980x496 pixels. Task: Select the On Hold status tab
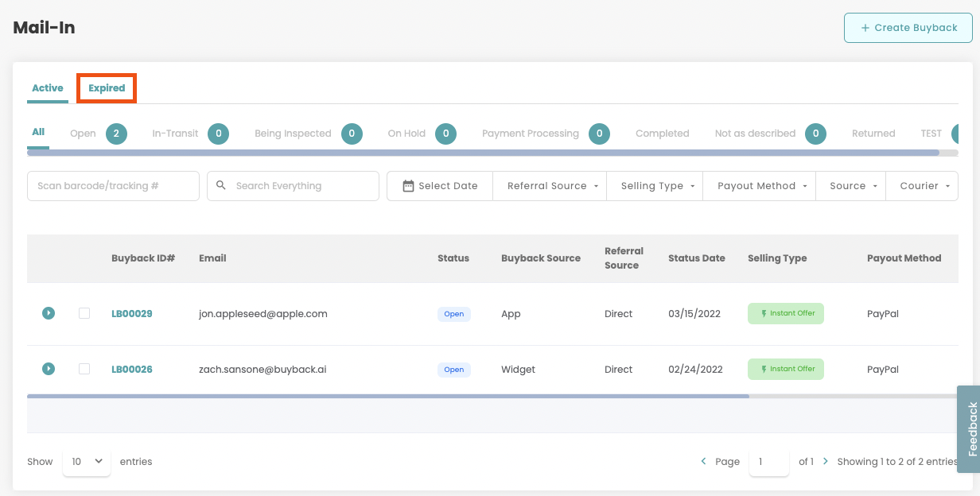(x=406, y=134)
